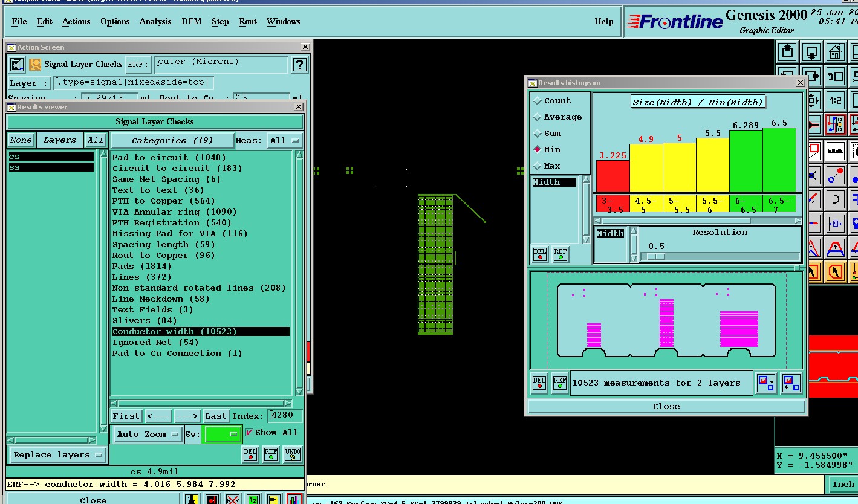This screenshot has height=504, width=858.
Task: Click the dimension width icon
Action: 836,224
